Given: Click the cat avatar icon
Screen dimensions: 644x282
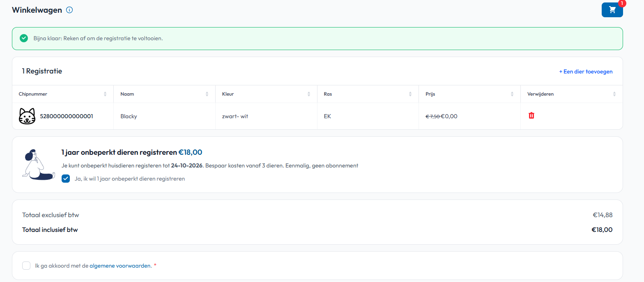Looking at the screenshot, I should coord(27,116).
